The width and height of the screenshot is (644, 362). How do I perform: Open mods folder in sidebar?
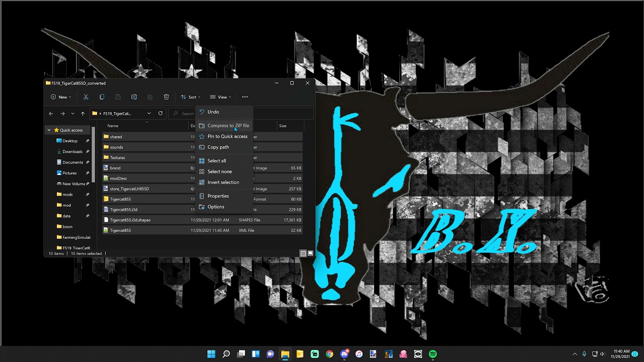(67, 195)
